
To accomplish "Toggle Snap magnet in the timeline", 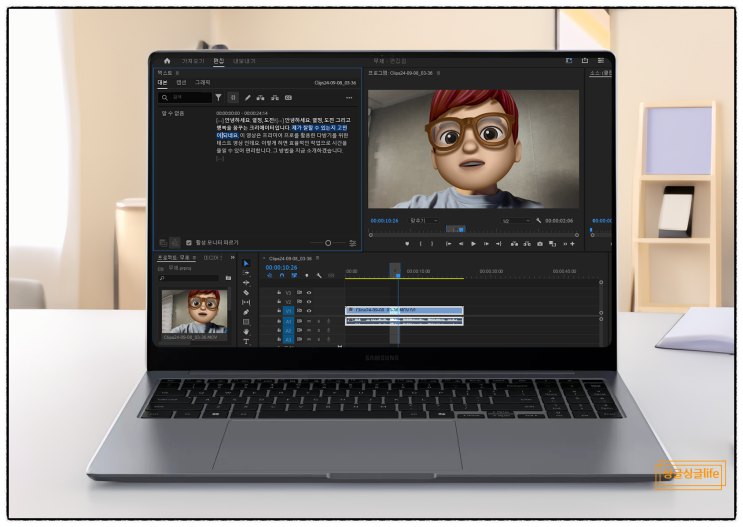I will click(x=282, y=275).
